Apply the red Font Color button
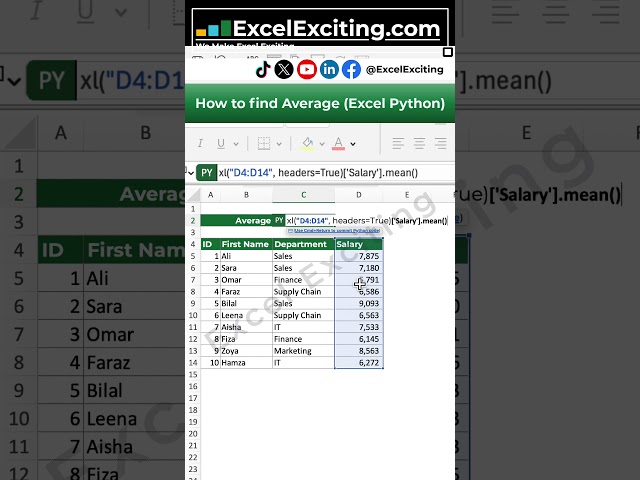The width and height of the screenshot is (640, 480). point(338,143)
